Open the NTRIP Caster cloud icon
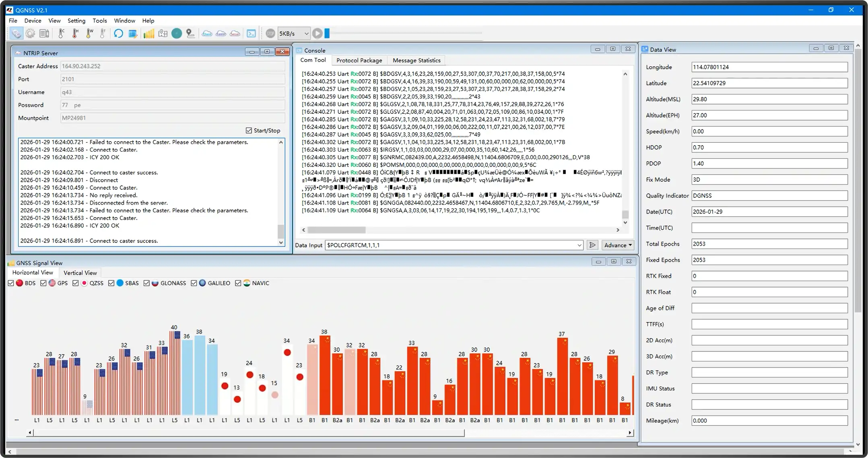The height and width of the screenshot is (458, 868). pos(221,33)
